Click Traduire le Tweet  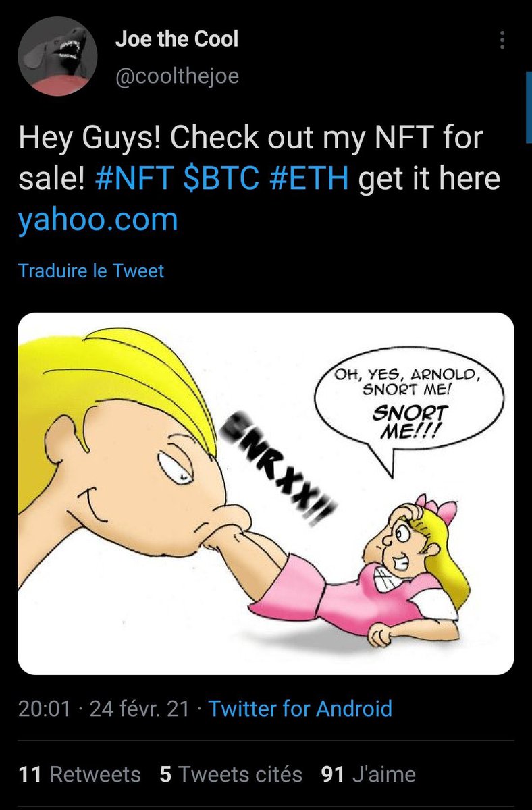(x=91, y=271)
